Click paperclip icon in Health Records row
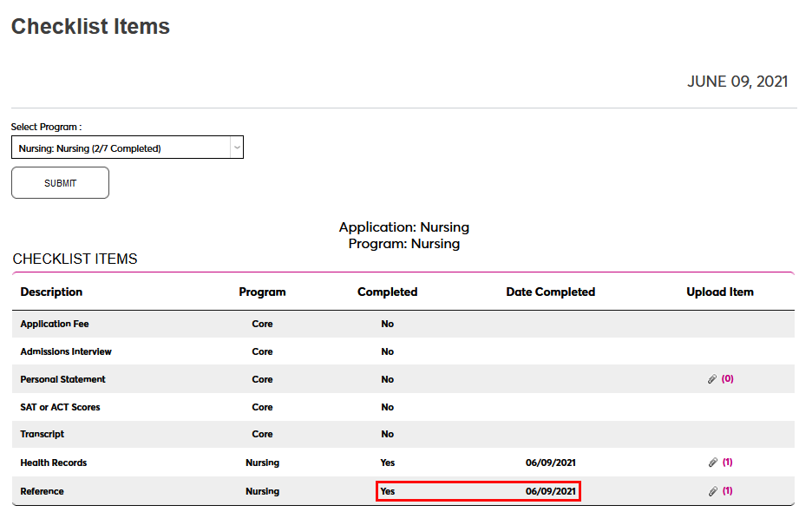The height and width of the screenshot is (525, 812). tap(712, 463)
